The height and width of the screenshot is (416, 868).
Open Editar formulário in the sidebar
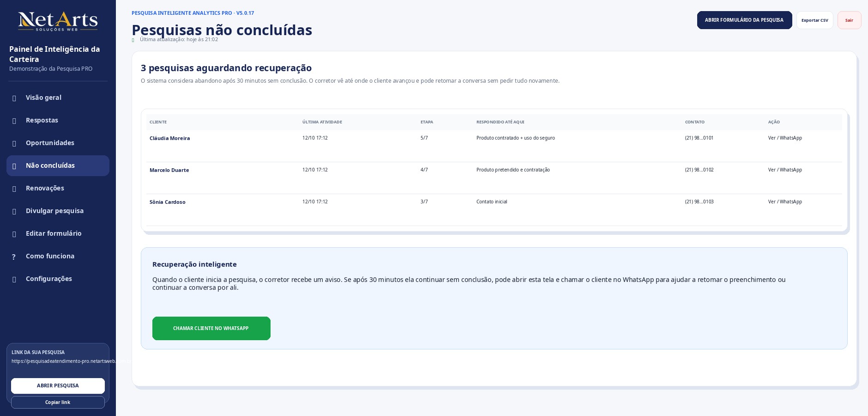pos(58,233)
